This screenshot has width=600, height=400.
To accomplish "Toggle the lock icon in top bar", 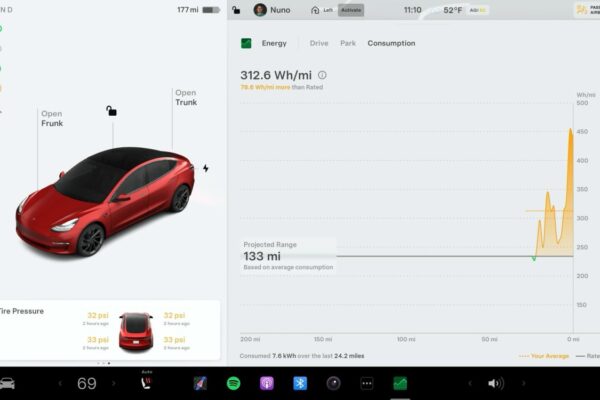I will coord(236,10).
